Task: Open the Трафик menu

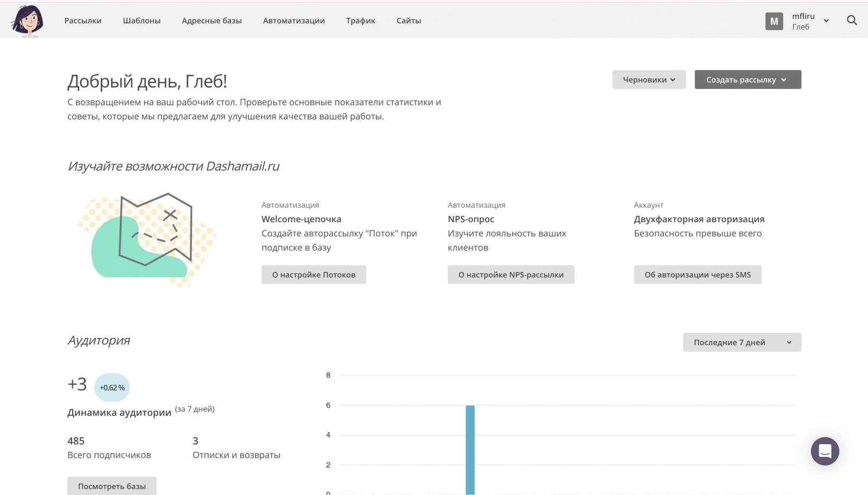Action: (x=361, y=21)
